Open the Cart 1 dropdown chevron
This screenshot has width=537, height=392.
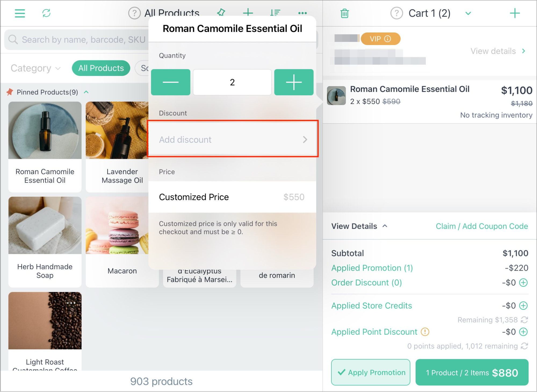click(468, 13)
